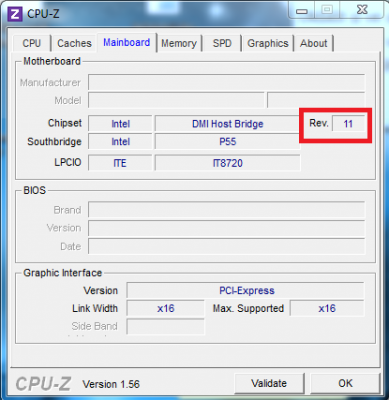Close the CPU-Z window
389x400 pixels.
[362, 10]
